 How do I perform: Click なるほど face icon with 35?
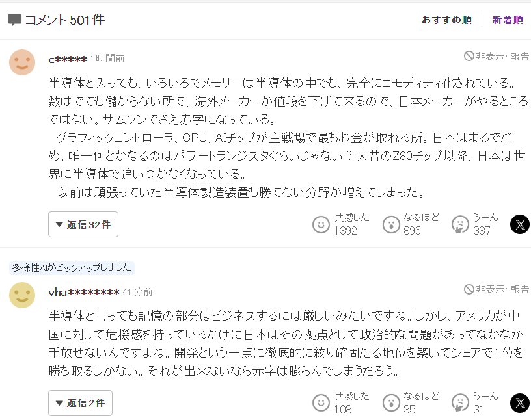[x=391, y=403]
